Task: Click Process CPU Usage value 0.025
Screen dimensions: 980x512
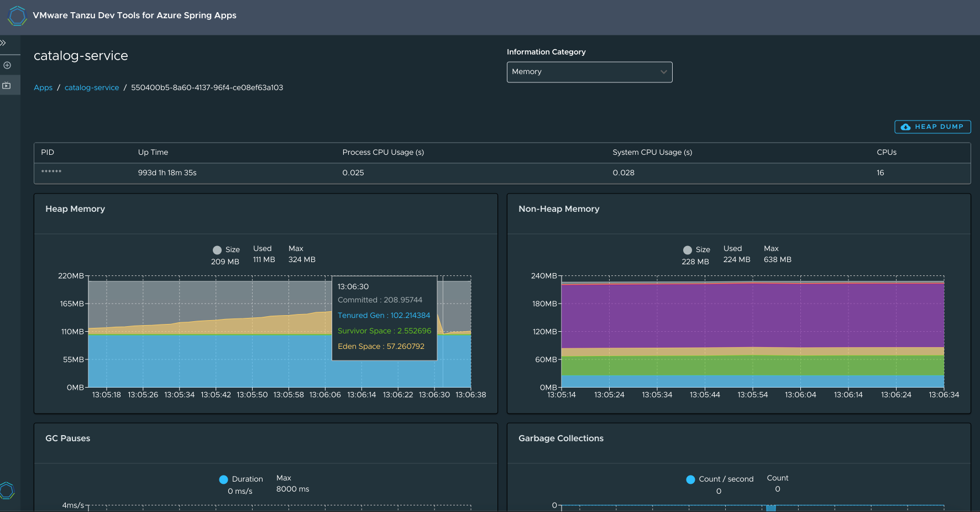Action: click(353, 173)
